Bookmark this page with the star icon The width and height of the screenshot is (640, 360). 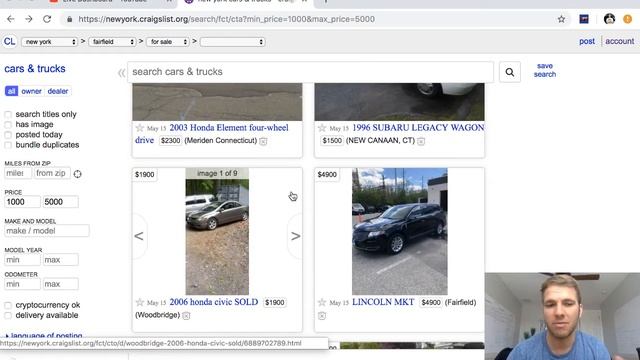pyautogui.click(x=561, y=19)
